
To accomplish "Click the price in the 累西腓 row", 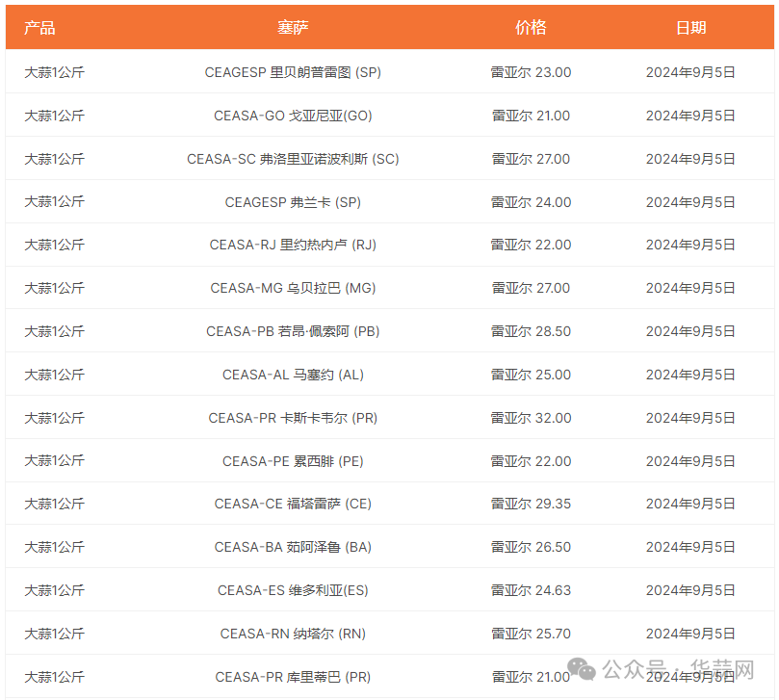I will [x=531, y=461].
